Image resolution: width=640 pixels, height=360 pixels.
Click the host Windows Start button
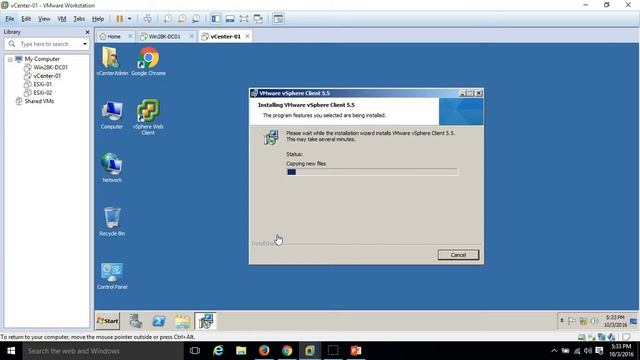[x=11, y=351]
